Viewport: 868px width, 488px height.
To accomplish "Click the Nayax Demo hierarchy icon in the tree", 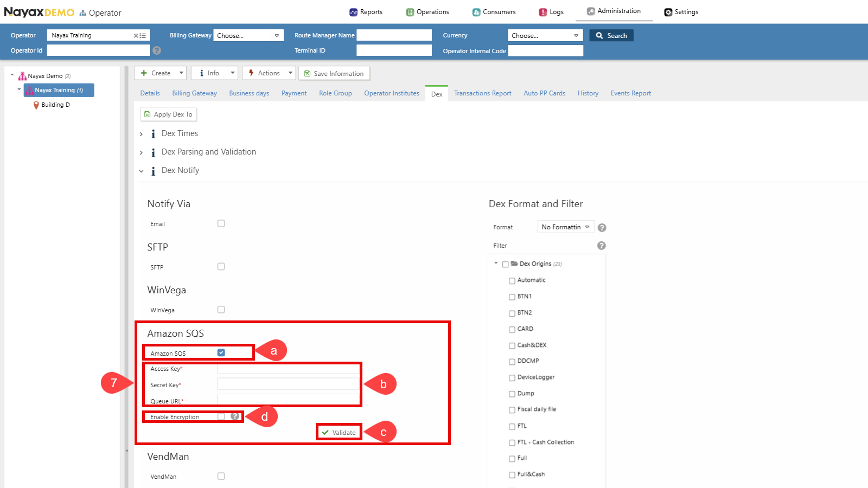I will (22, 76).
